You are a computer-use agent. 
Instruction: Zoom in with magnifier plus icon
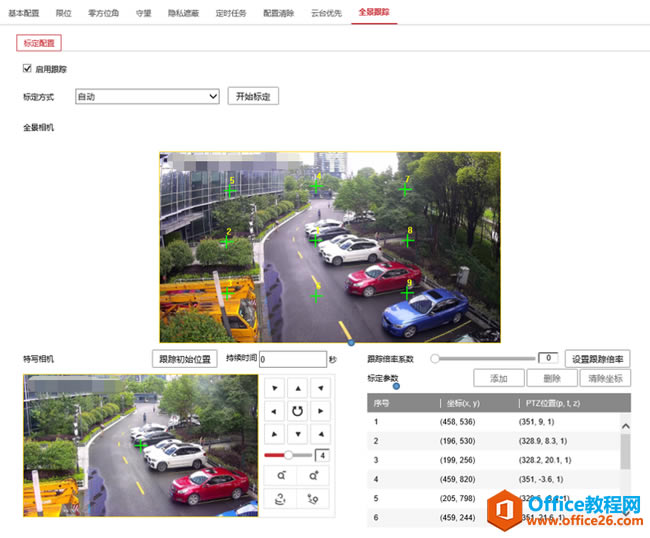(x=313, y=475)
